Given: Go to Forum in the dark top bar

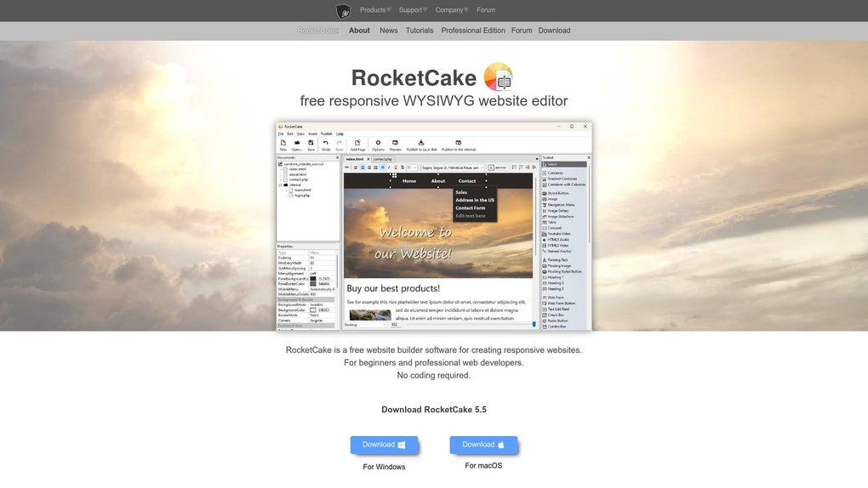Looking at the screenshot, I should 486,10.
